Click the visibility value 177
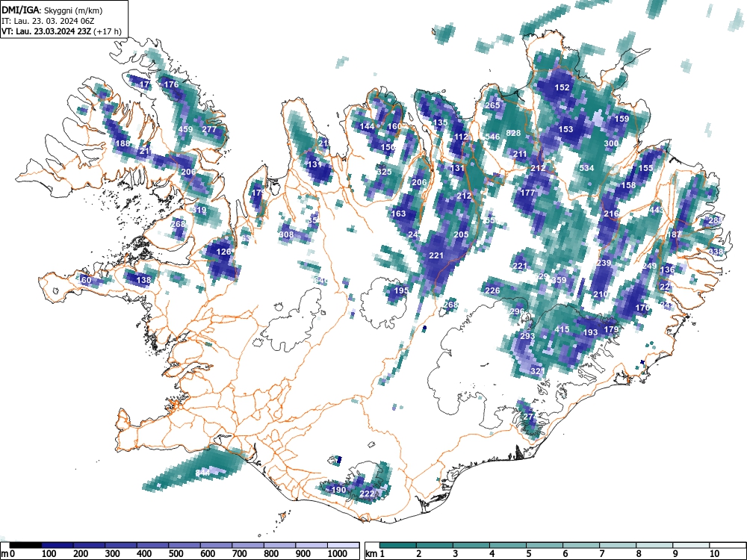This screenshot has width=747, height=560. [x=527, y=193]
